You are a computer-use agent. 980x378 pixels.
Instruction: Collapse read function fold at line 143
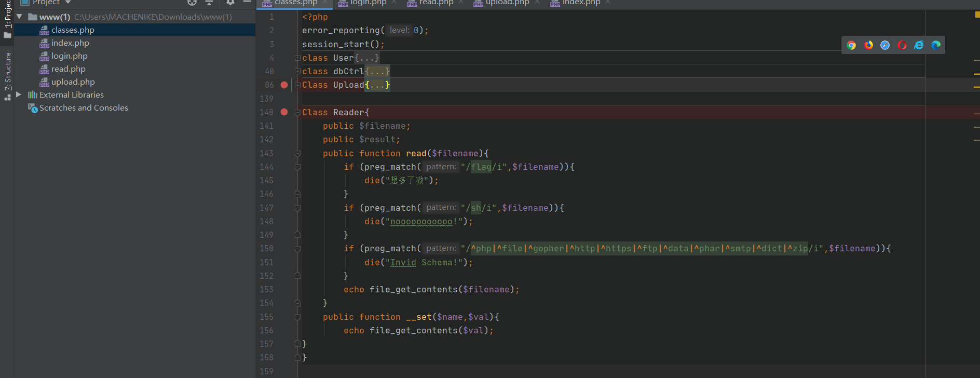tap(297, 153)
